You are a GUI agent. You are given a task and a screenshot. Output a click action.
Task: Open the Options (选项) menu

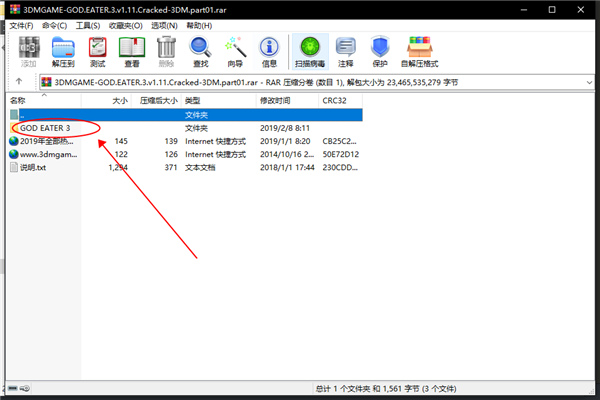[x=164, y=26]
